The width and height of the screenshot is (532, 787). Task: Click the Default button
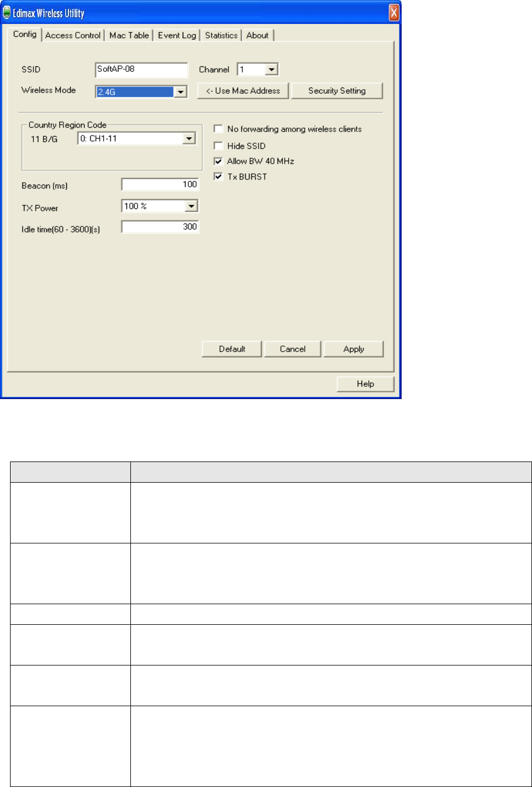click(232, 349)
